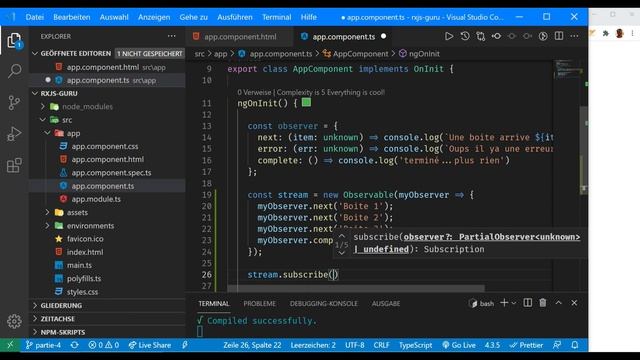The image size is (640, 360).
Task: Close the terminal panel
Action: coord(574,303)
